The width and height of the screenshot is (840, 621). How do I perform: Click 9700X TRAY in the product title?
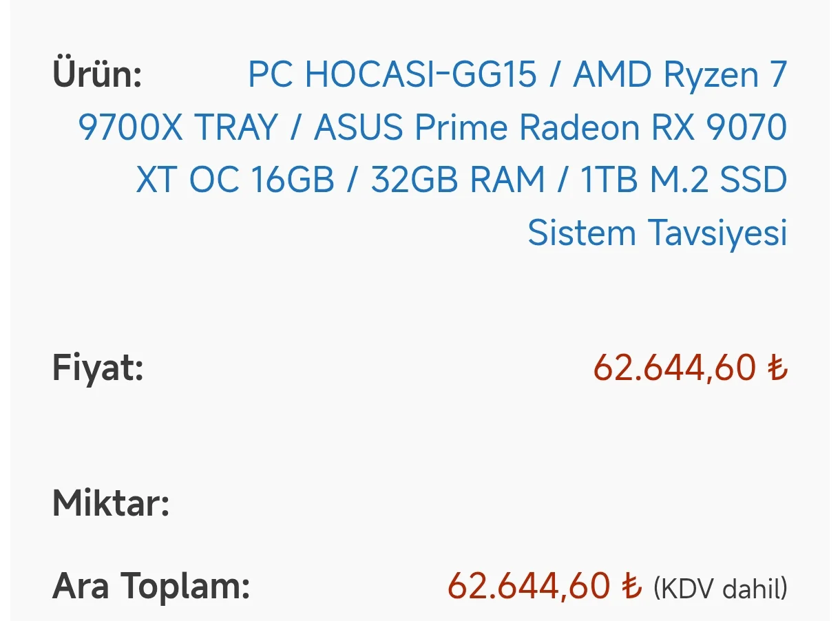coord(178,128)
